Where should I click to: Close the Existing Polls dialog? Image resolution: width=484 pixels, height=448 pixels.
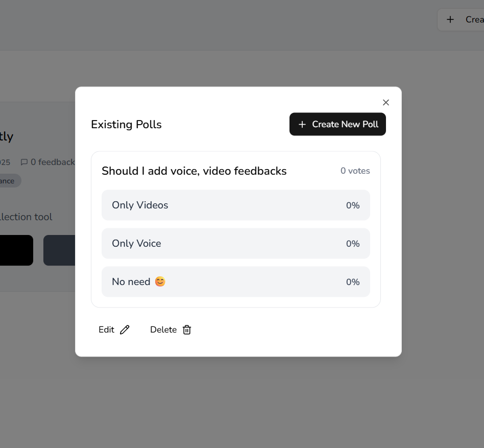tap(386, 103)
